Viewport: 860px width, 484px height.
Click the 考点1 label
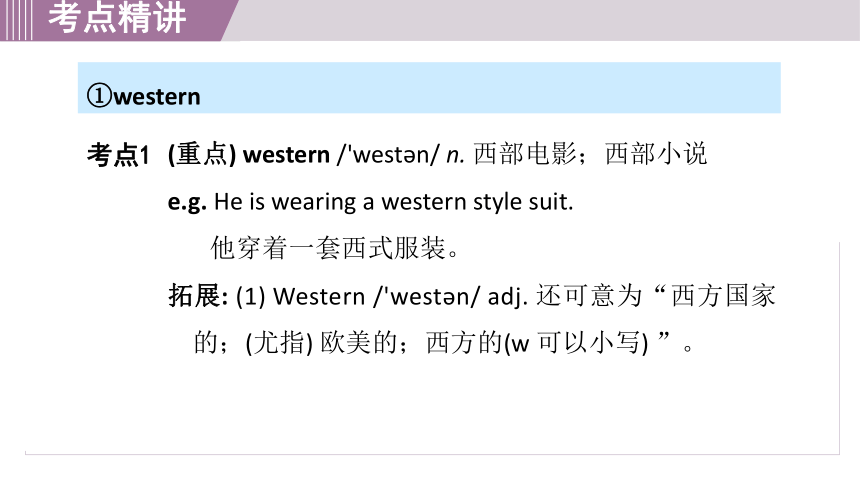point(118,155)
